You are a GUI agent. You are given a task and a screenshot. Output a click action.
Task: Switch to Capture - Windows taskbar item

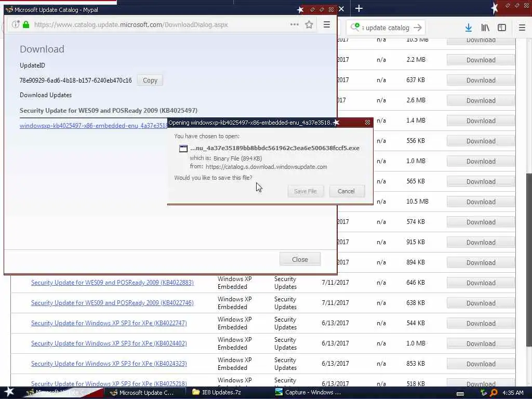tap(308, 393)
